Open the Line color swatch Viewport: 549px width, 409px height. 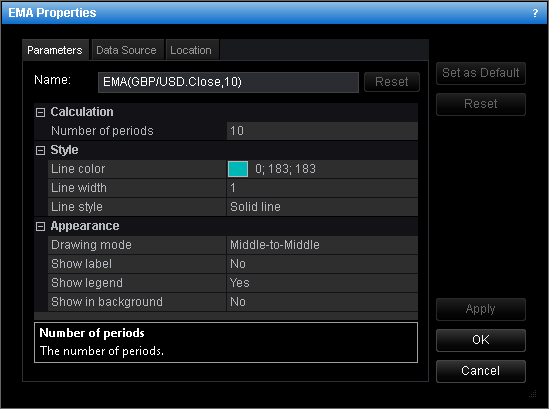coord(238,169)
